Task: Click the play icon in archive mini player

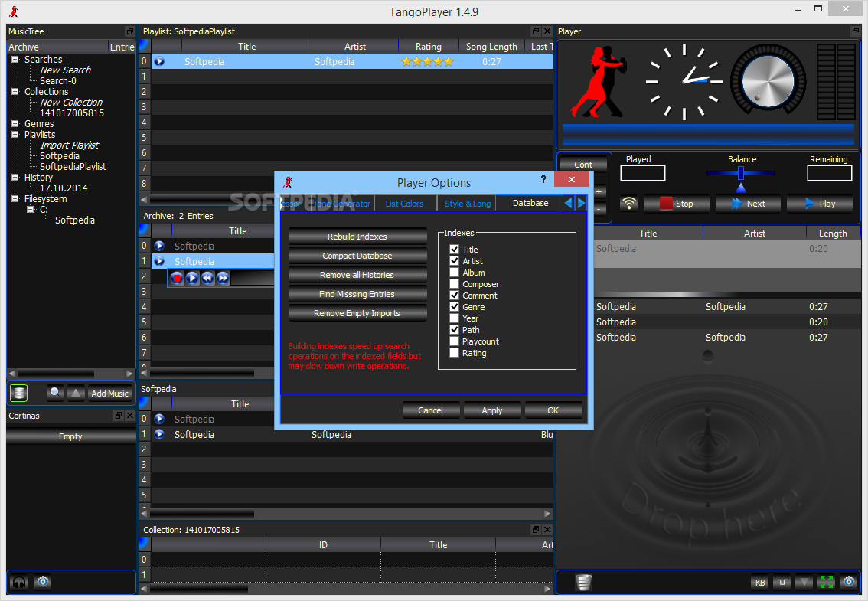Action: pos(192,277)
